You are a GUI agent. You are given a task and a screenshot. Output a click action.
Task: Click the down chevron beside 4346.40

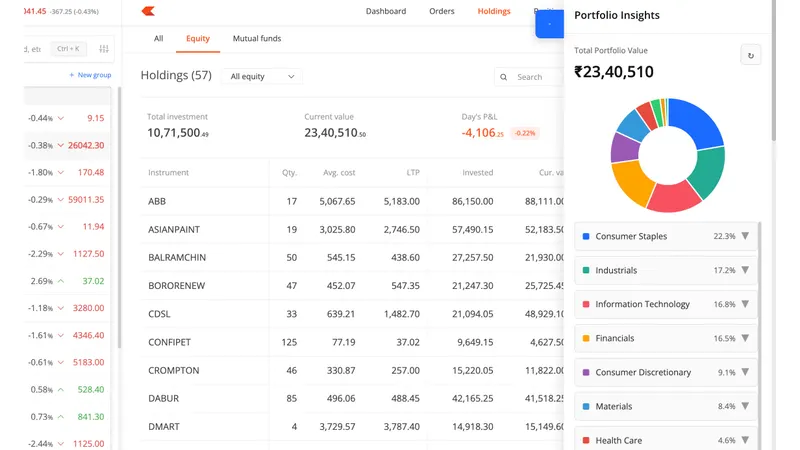click(x=61, y=335)
